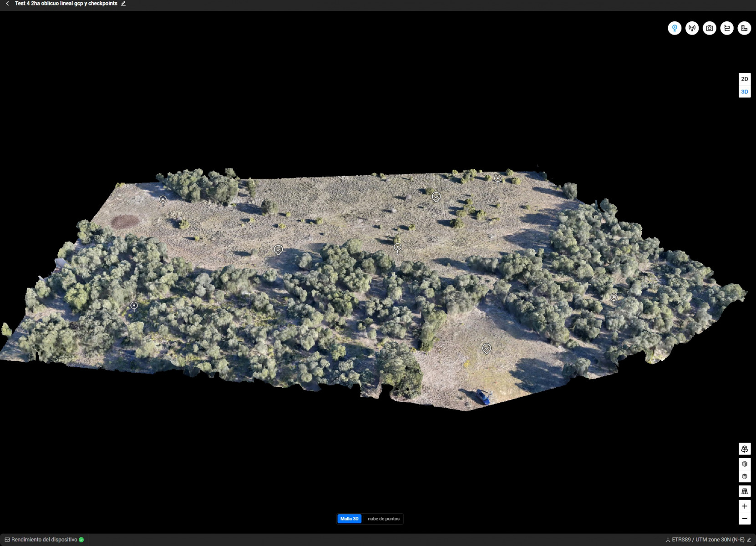Screen dimensions: 756x546
Task: Select the Malla 3D tab
Action: [x=349, y=519]
